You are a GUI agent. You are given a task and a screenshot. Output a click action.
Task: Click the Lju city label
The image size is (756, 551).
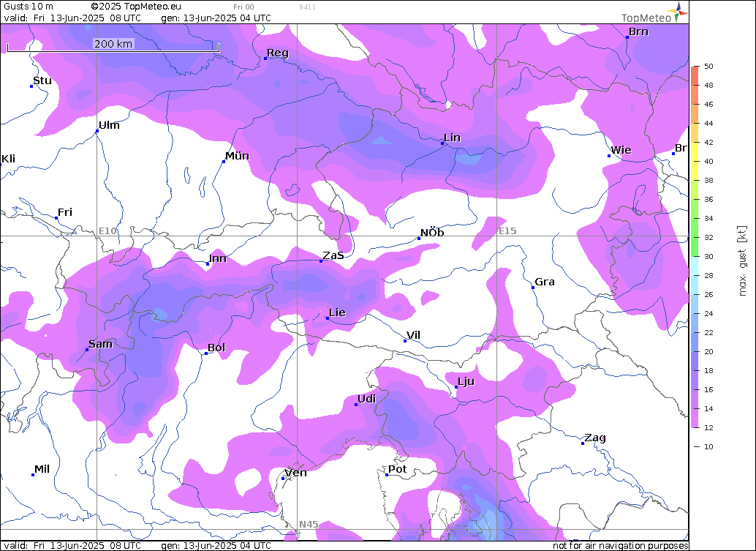pyautogui.click(x=466, y=381)
